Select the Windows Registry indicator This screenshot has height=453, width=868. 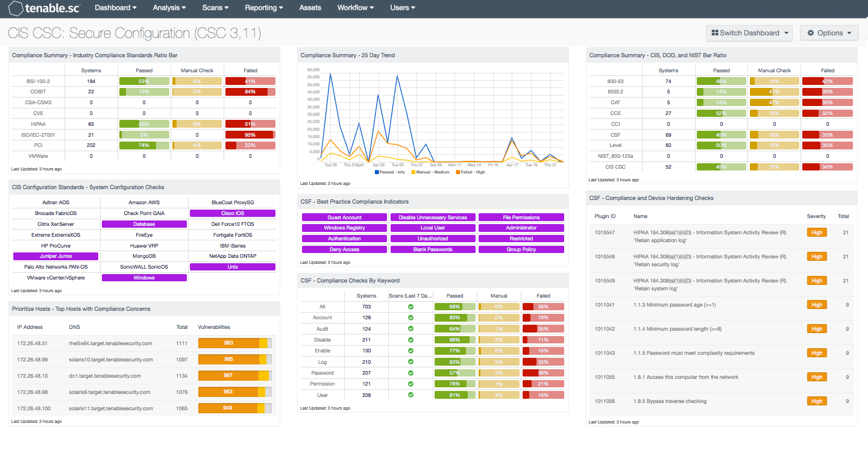coord(345,228)
